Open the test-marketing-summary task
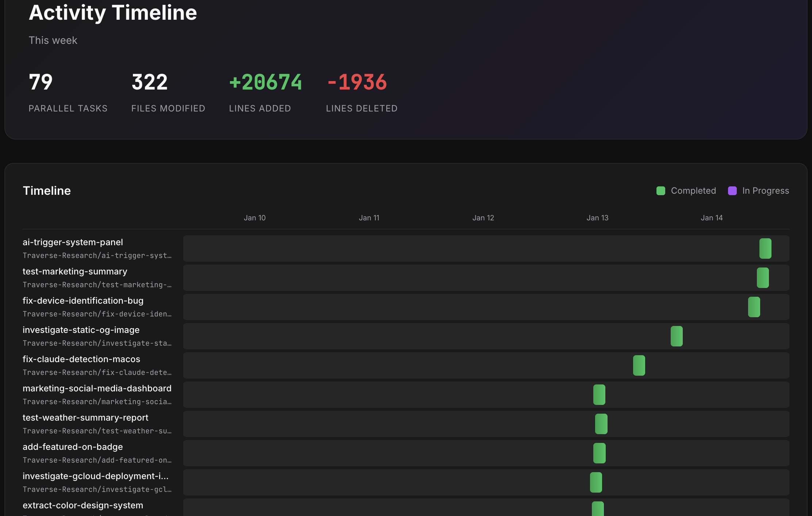The width and height of the screenshot is (812, 516). tap(75, 271)
